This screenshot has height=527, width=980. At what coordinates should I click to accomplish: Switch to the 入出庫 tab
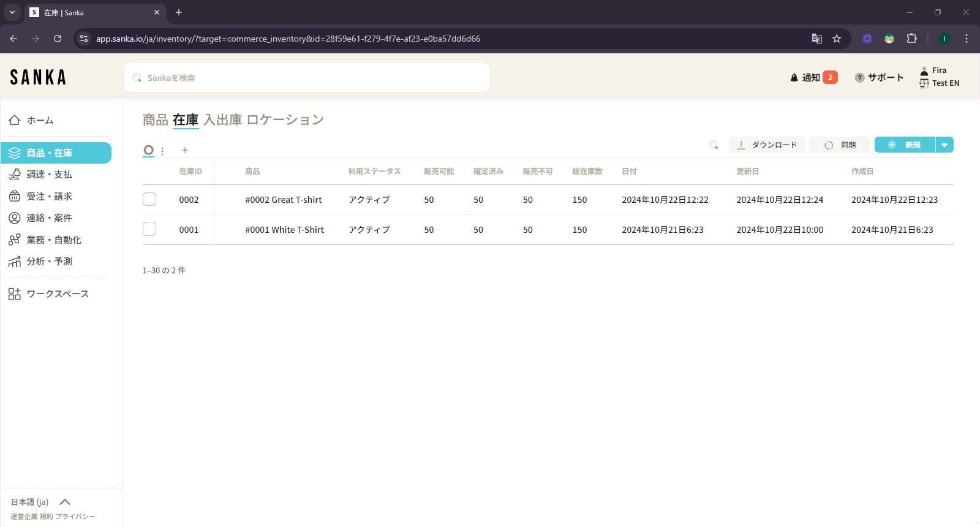[222, 120]
